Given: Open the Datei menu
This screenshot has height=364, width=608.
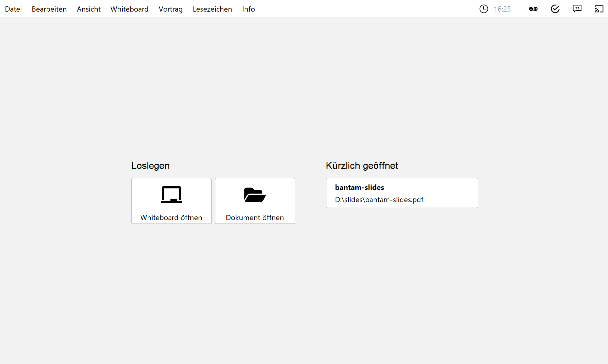Looking at the screenshot, I should click(x=13, y=9).
